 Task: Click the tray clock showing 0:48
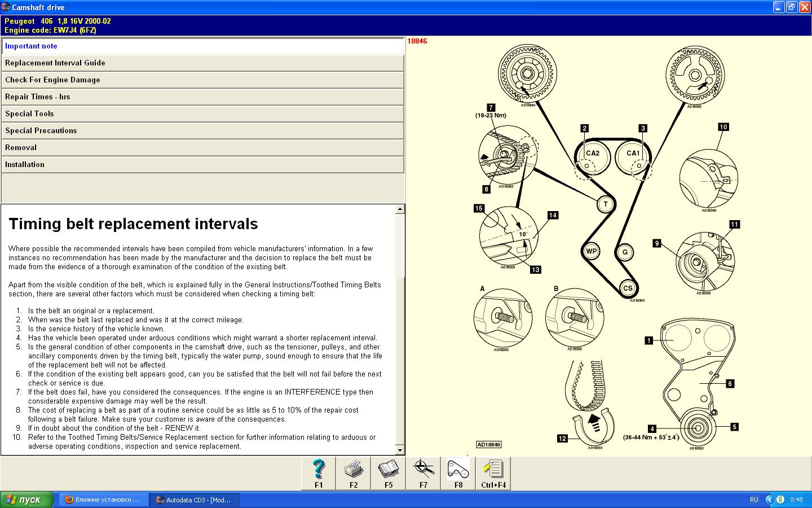coord(796,500)
